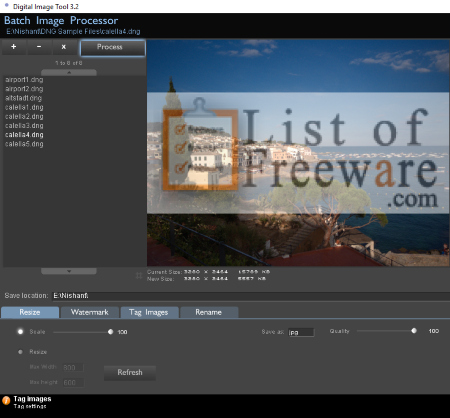Click the Scale slider handle
450x418 pixels.
[x=110, y=332]
